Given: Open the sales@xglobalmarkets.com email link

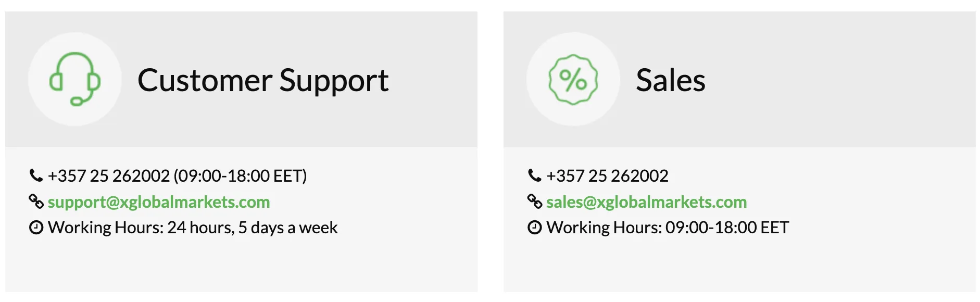Looking at the screenshot, I should tap(646, 202).
